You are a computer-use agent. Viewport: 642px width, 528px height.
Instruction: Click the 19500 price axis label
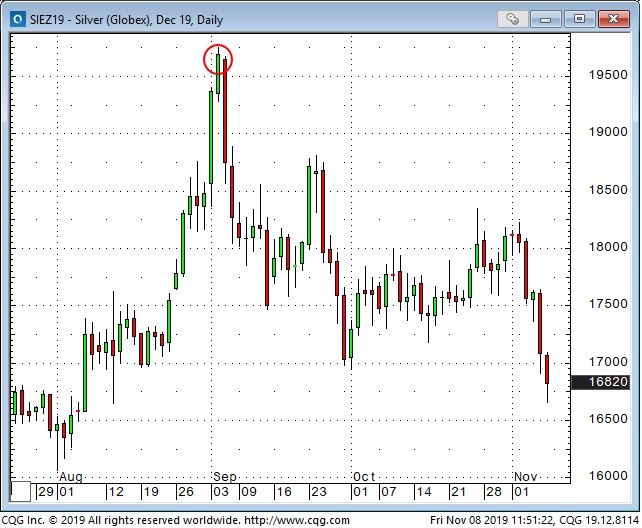tap(608, 75)
